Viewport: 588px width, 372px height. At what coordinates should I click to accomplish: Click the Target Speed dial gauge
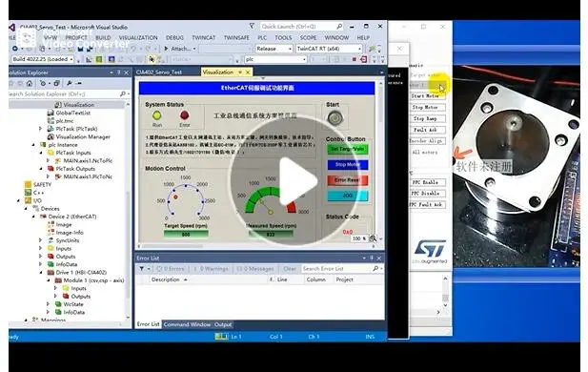coord(186,199)
